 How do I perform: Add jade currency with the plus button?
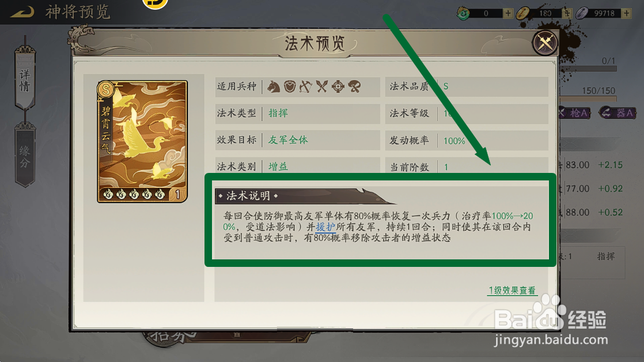point(508,13)
